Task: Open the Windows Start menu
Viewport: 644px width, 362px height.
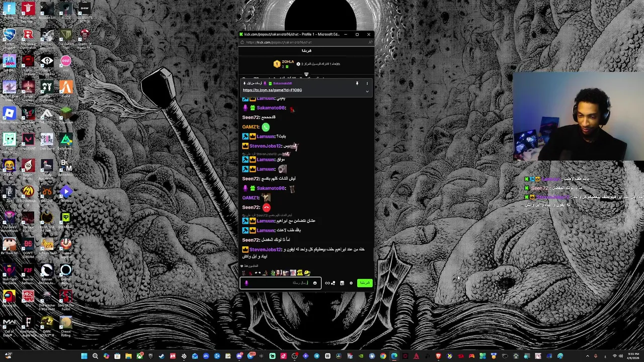Action: (x=84, y=356)
